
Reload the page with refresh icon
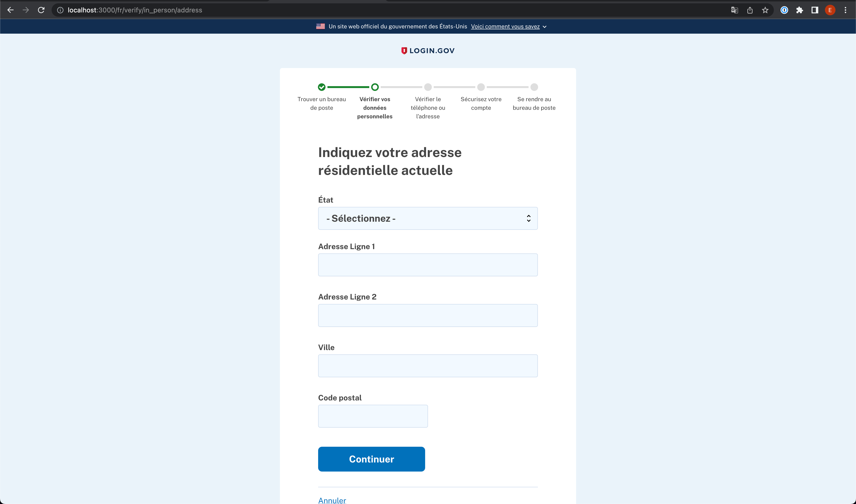pyautogui.click(x=41, y=10)
